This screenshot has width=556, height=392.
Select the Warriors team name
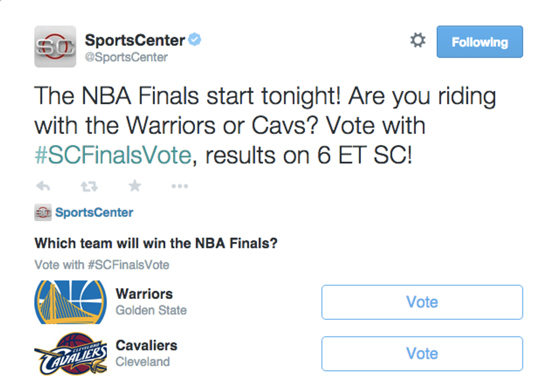[144, 294]
